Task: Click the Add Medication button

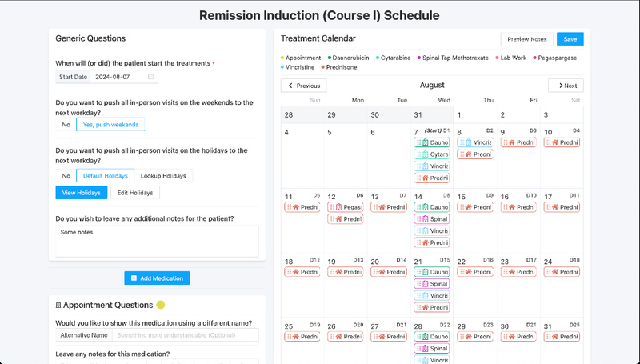Action: [x=157, y=278]
